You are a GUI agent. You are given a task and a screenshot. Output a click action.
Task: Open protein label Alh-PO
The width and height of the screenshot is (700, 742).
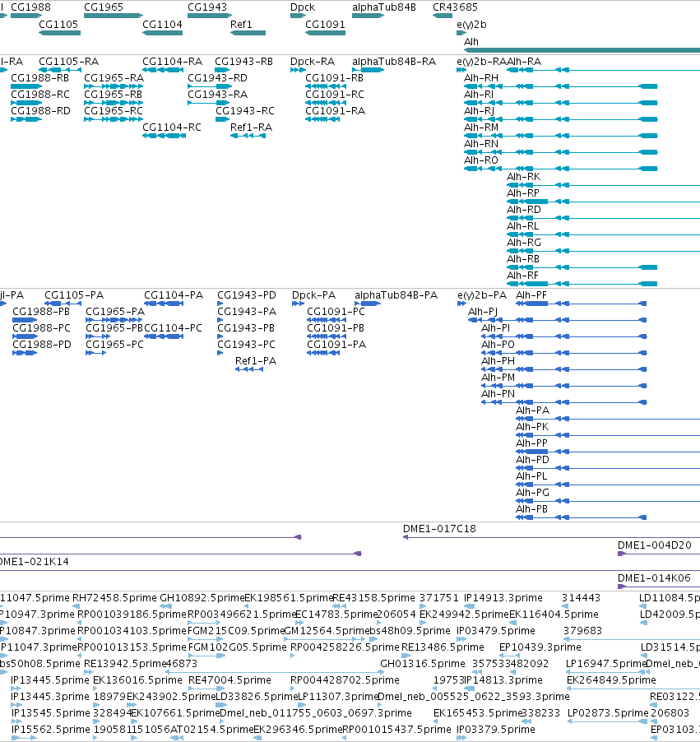click(498, 345)
